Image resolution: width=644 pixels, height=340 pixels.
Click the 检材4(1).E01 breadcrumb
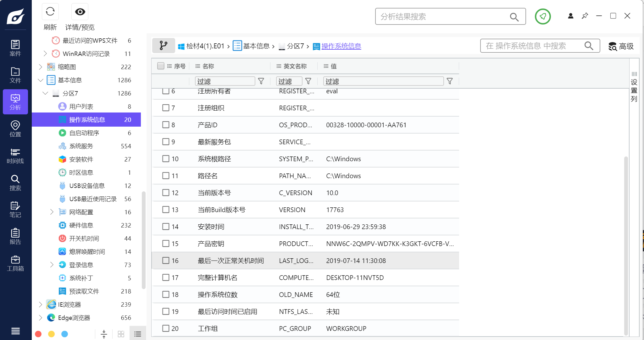(x=201, y=46)
